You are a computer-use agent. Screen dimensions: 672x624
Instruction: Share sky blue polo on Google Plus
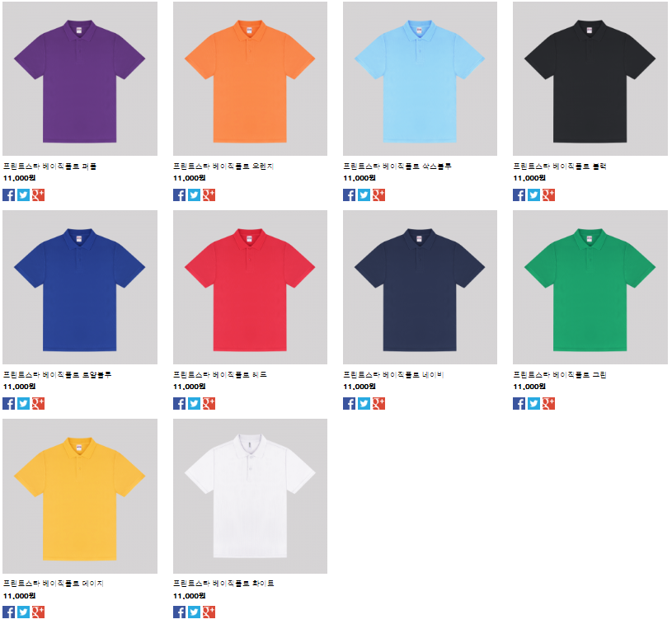pyautogui.click(x=378, y=195)
